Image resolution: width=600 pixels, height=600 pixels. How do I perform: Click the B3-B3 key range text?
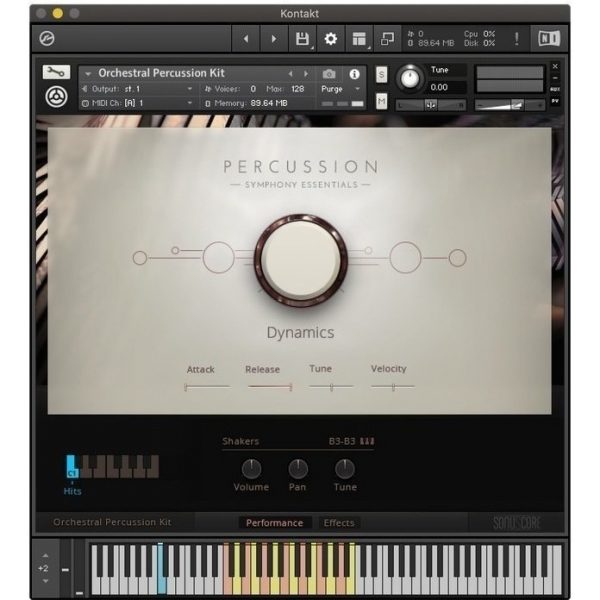[342, 442]
